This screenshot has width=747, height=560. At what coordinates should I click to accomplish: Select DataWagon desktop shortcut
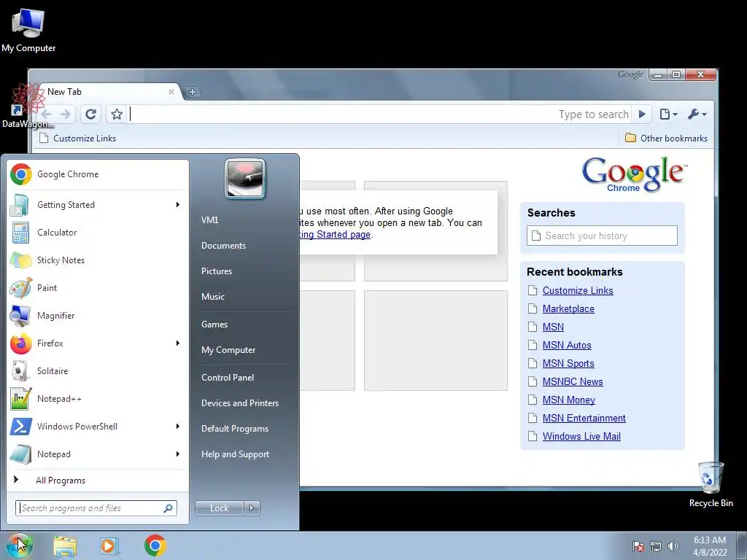(28, 106)
